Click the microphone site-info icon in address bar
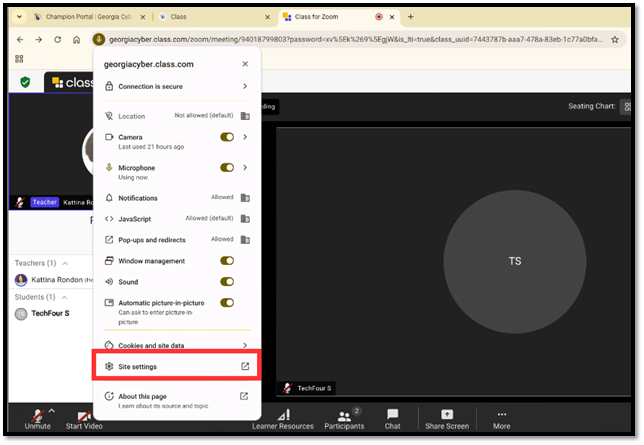Screen dimensions: 644x445 click(99, 39)
